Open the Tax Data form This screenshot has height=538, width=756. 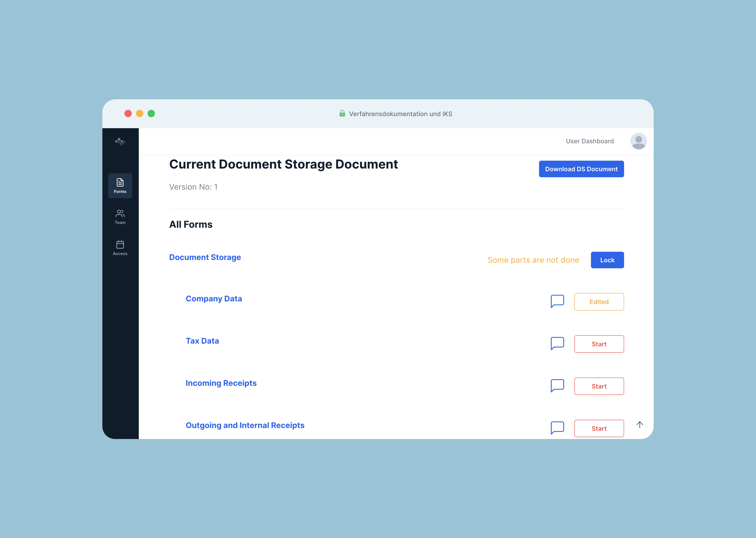[202, 341]
